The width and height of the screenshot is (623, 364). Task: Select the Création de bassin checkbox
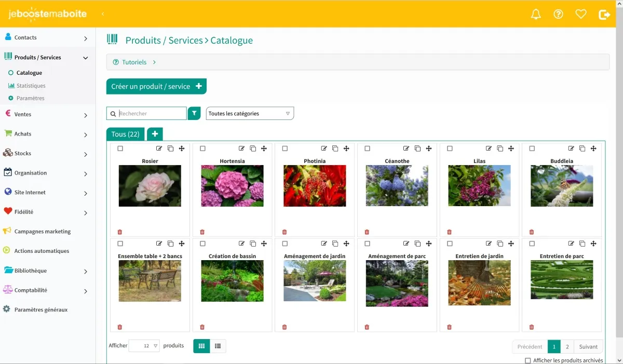(202, 244)
